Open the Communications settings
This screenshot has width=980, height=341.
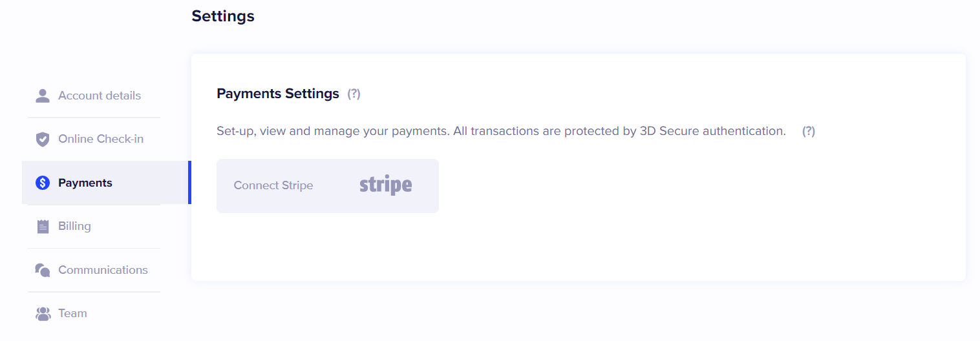[103, 270]
